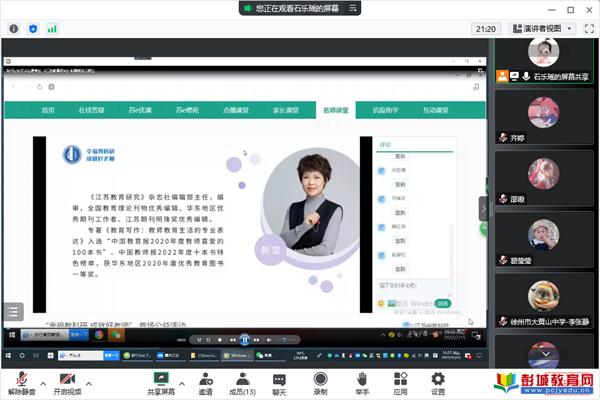This screenshot has width=600, height=400.
Task: Select the 互动课堂 nav tab
Action: [x=435, y=110]
